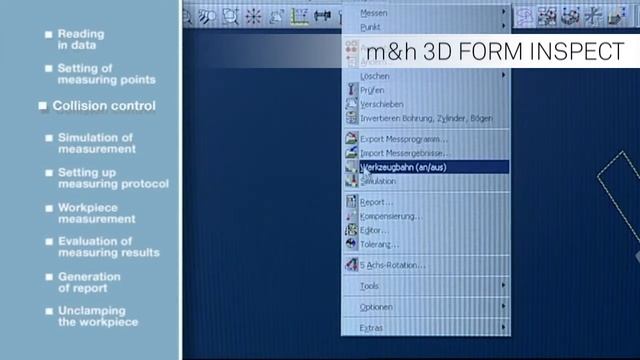Expand the Punkt submenu

tap(426, 27)
